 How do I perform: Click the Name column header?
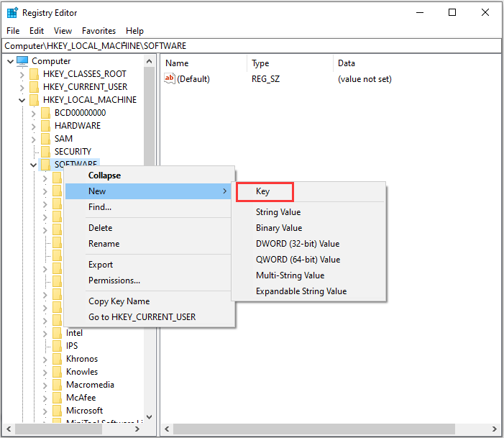[x=177, y=63]
